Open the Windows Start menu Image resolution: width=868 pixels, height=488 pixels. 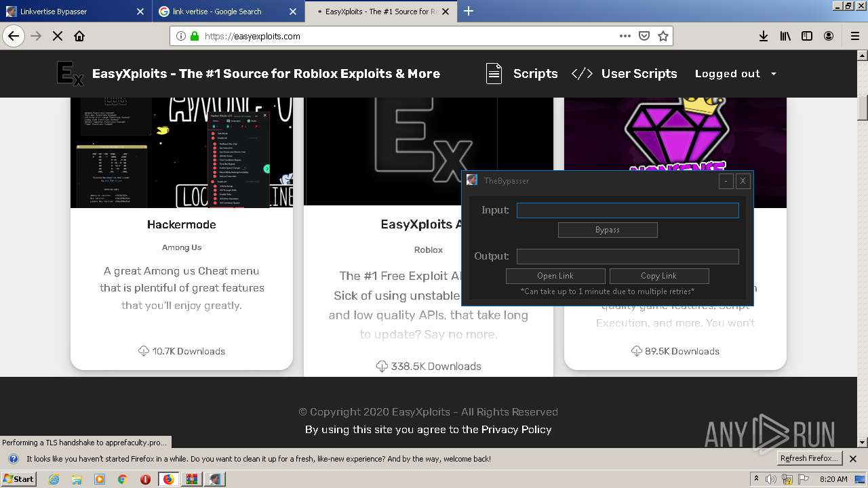[x=19, y=479]
